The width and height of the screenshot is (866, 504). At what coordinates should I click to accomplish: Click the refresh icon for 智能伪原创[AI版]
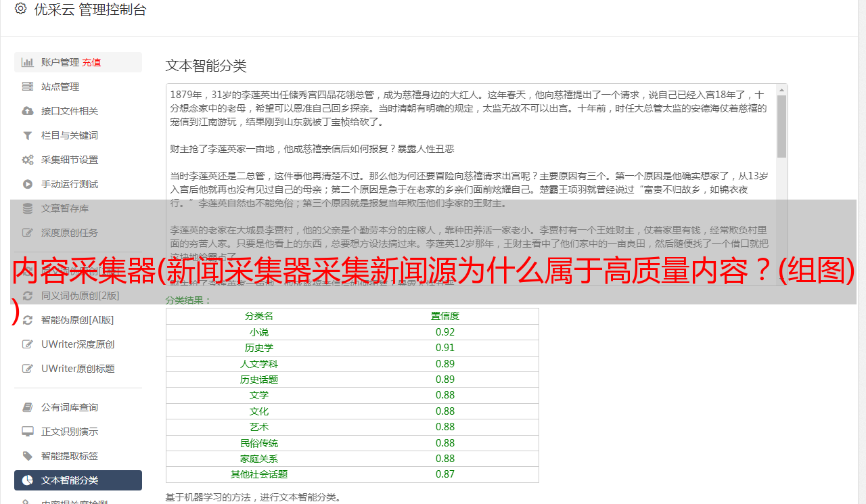tap(28, 320)
